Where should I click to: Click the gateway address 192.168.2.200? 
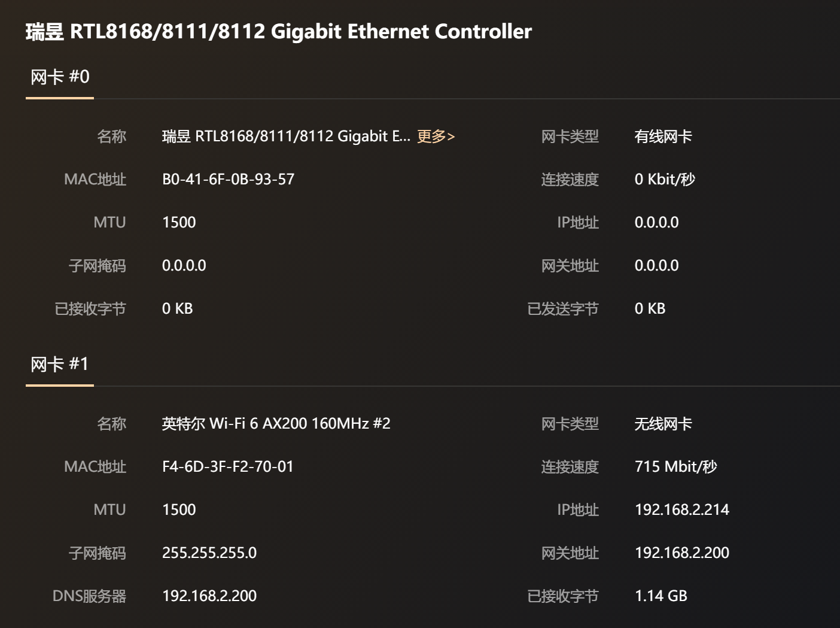[681, 553]
